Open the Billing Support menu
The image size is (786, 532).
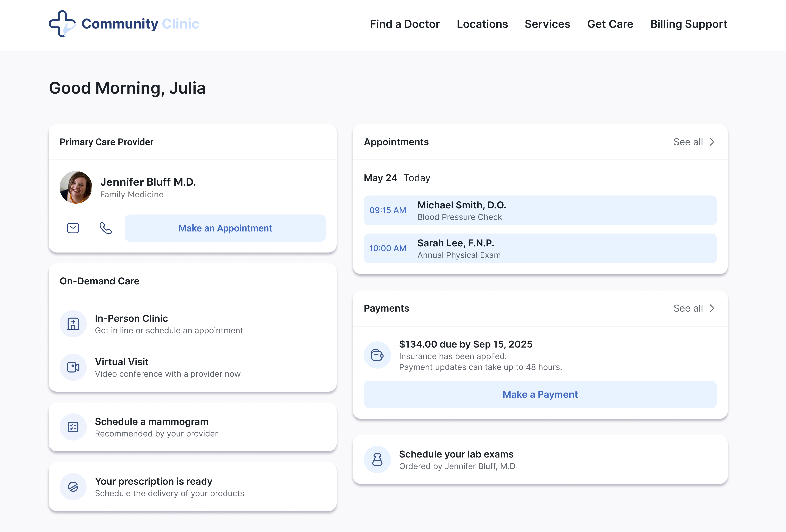pos(689,24)
